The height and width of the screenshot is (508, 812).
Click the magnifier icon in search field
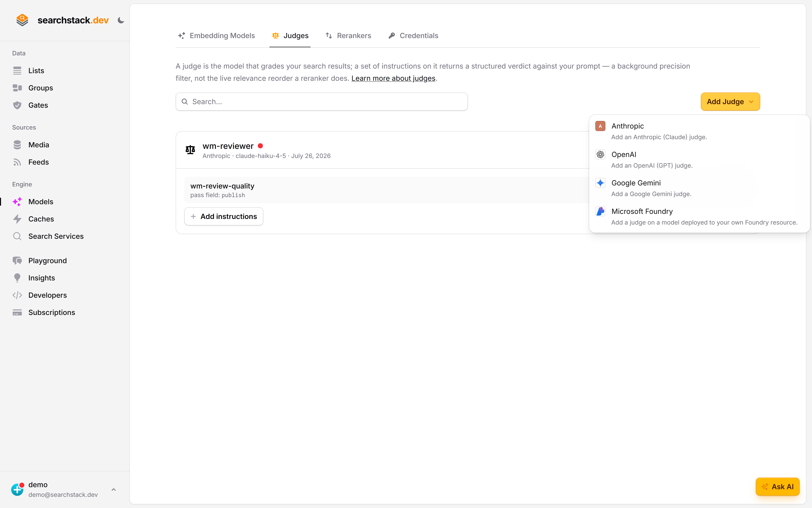click(x=184, y=101)
